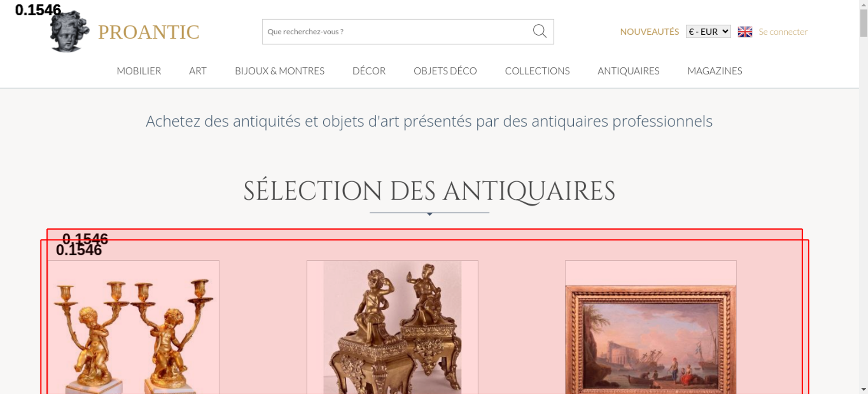Click the Se connecter link
Viewport: 868px width, 394px height.
click(783, 32)
